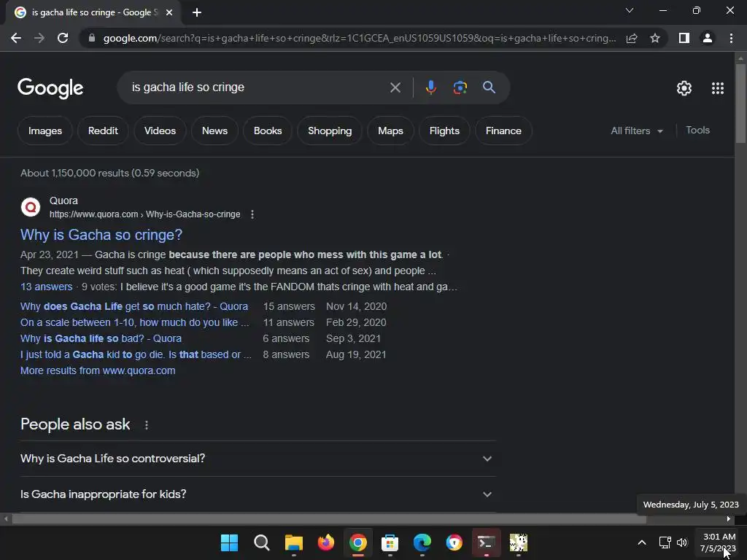
Task: Launch Firefox from the taskbar
Action: [x=326, y=542]
